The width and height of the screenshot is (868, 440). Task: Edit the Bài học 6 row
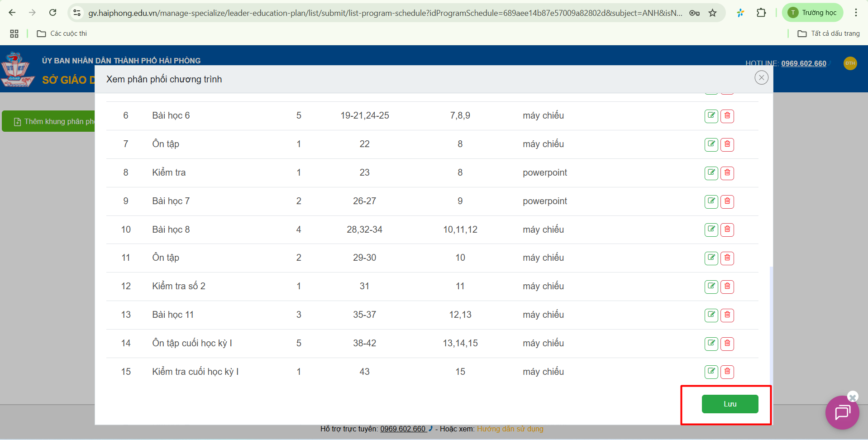coord(711,116)
